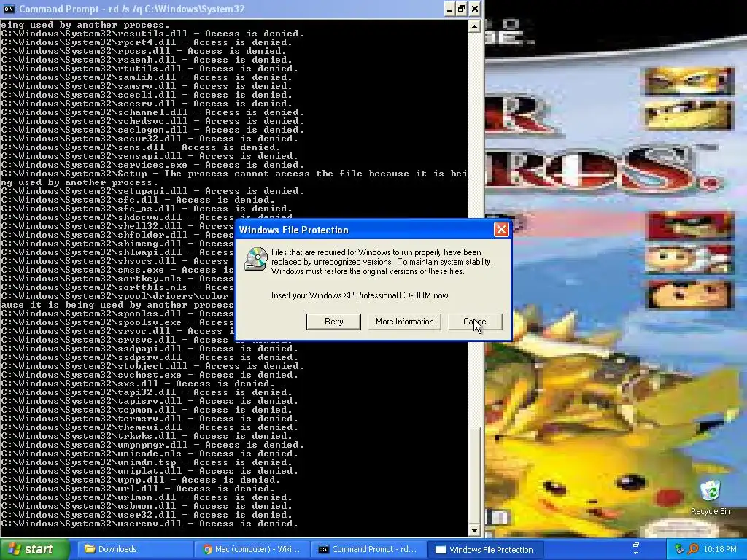Click the Insert Windows XP CD-ROM message
Image resolution: width=747 pixels, height=560 pixels.
click(x=360, y=295)
